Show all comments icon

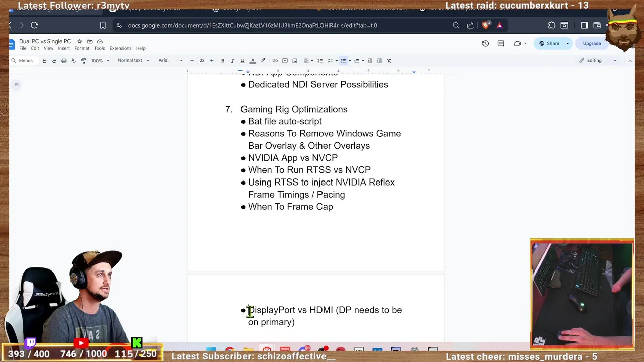click(x=501, y=43)
